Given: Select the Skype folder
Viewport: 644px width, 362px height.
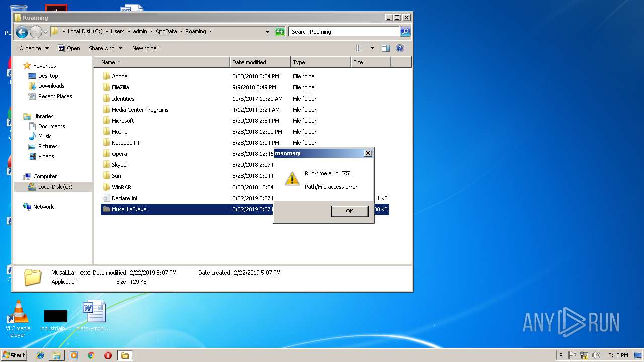Looking at the screenshot, I should pos(119,165).
